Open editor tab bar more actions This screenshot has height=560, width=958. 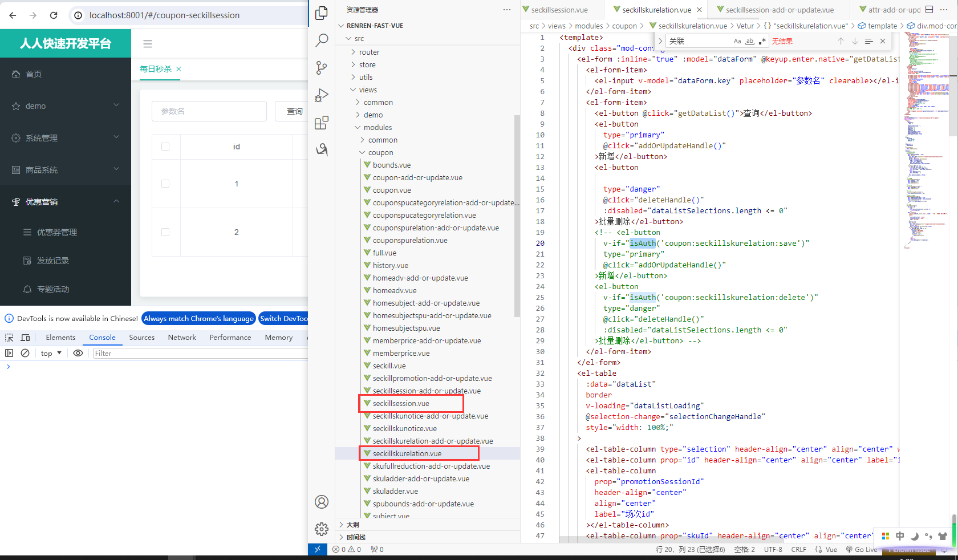(944, 10)
